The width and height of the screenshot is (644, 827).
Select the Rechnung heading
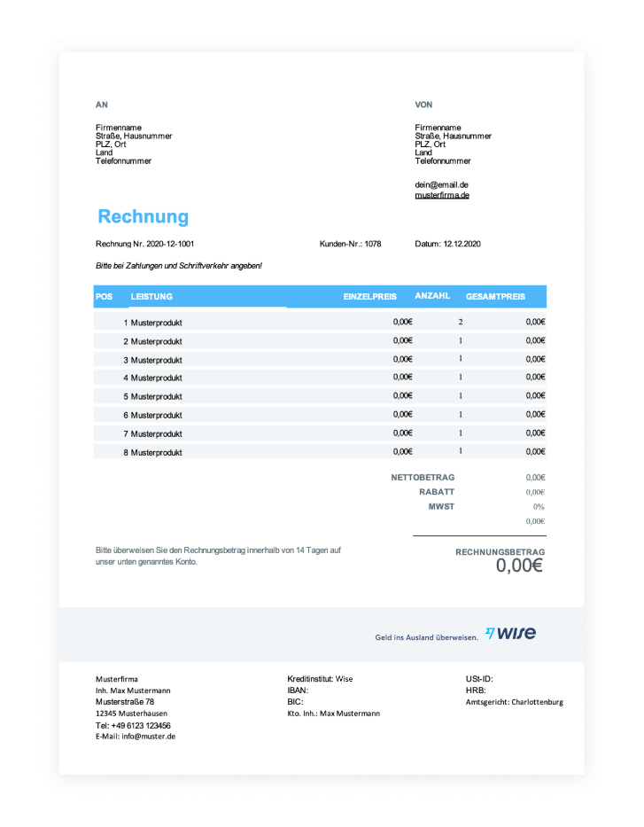143,217
